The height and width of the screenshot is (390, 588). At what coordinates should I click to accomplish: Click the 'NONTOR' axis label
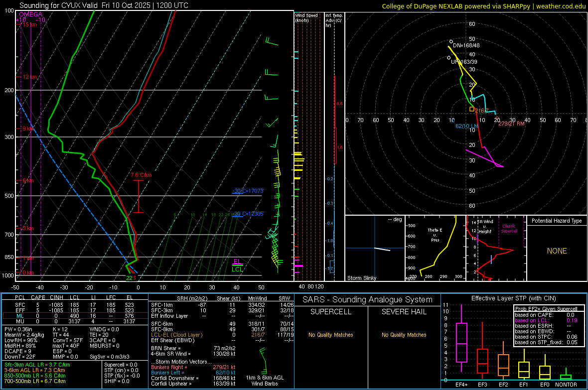coord(566,385)
